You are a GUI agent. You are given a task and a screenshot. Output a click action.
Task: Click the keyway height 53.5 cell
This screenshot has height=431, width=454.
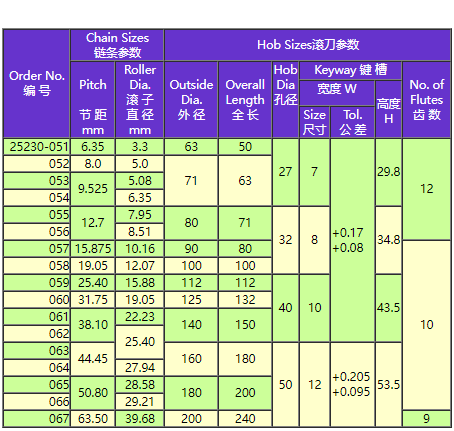(388, 385)
